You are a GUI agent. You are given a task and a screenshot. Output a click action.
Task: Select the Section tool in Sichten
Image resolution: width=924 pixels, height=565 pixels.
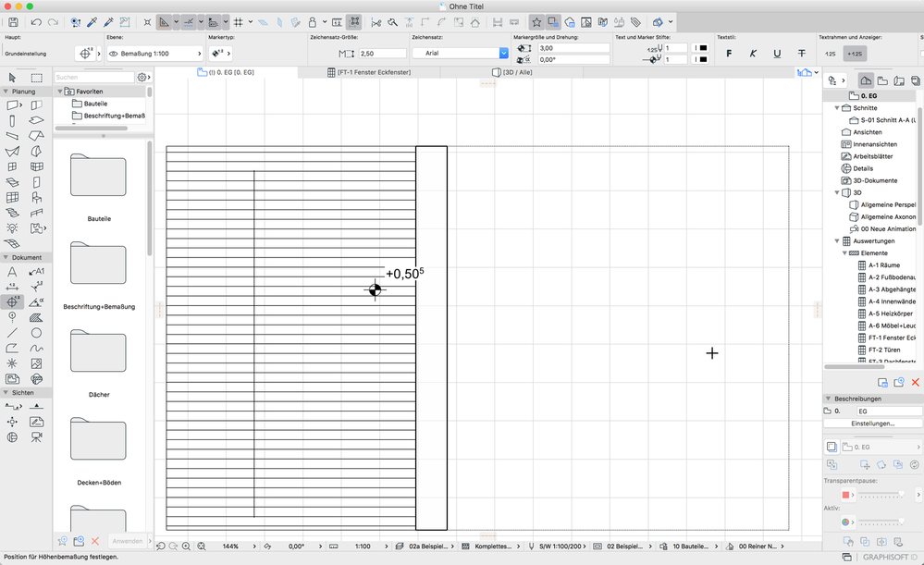[x=12, y=407]
